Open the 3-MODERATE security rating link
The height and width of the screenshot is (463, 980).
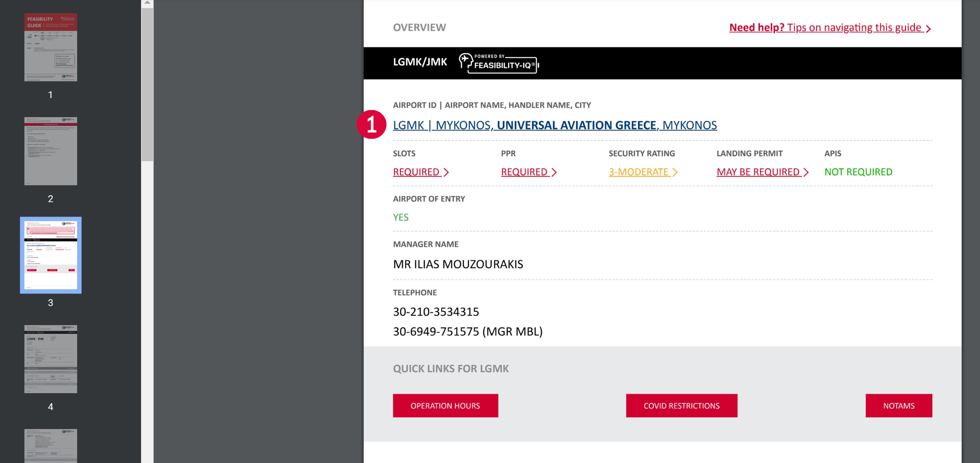click(643, 172)
